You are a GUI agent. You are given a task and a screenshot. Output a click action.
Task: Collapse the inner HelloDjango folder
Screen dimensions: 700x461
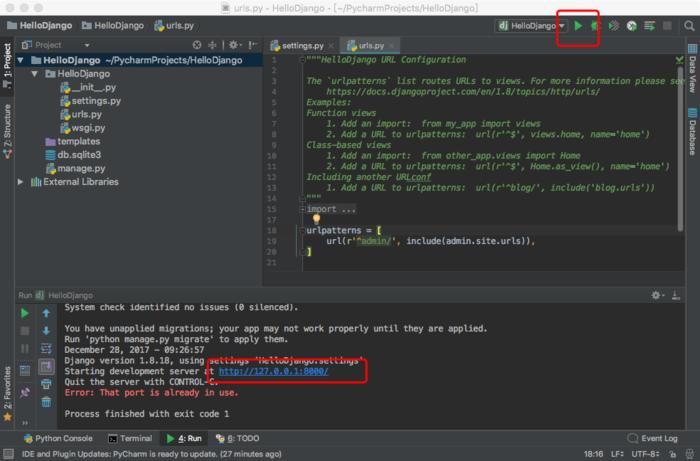(x=34, y=74)
